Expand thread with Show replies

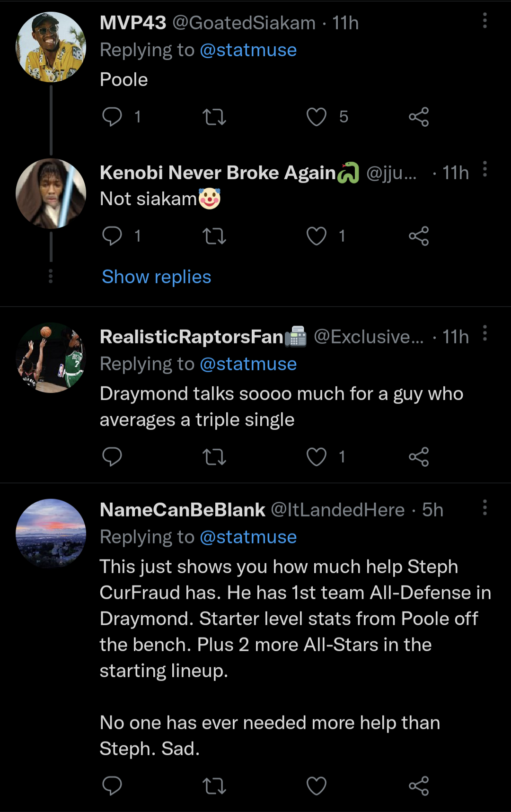pos(156,277)
